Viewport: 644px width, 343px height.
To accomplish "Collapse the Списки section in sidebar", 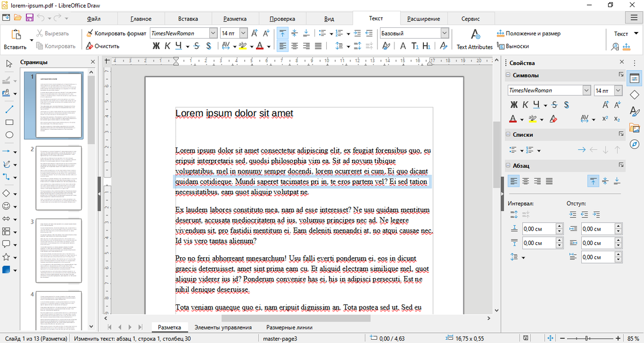I will pyautogui.click(x=509, y=135).
